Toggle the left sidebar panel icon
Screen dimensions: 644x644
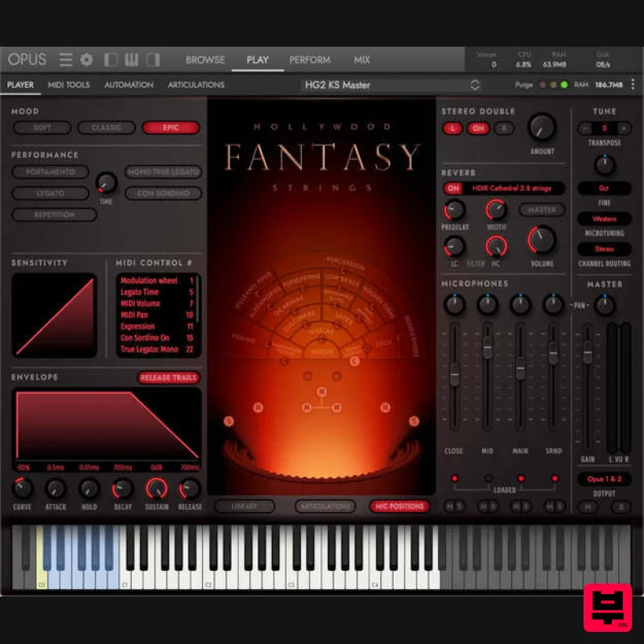pyautogui.click(x=110, y=60)
